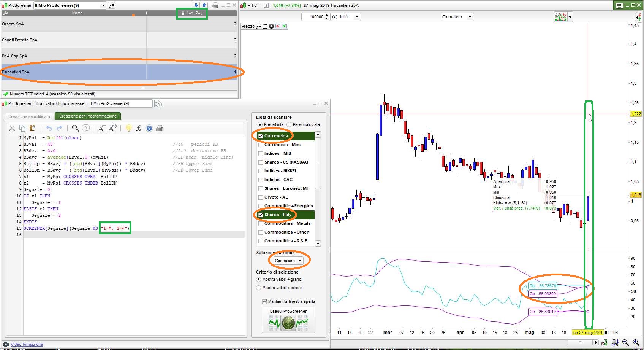Select the Personalizzata list option
The width and height of the screenshot is (644, 350).
289,124
